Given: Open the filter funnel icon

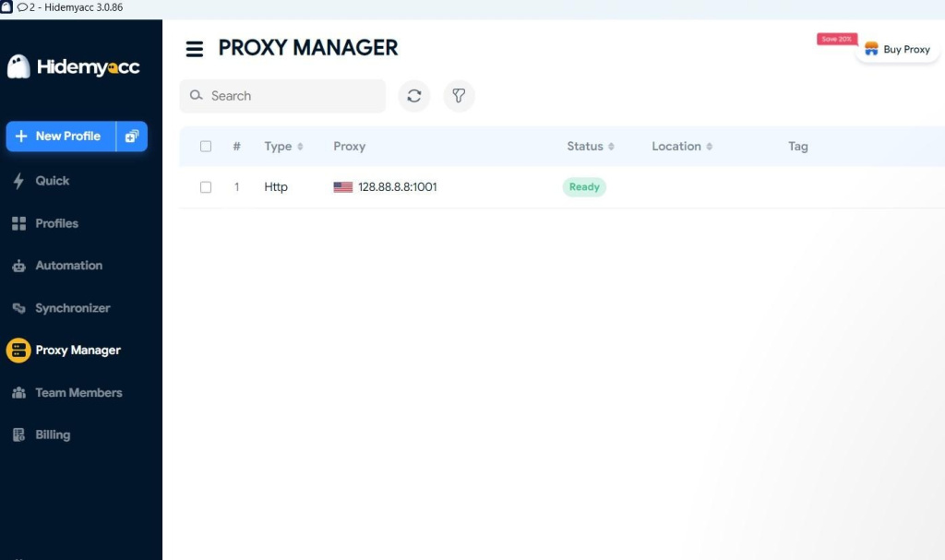Looking at the screenshot, I should pos(459,96).
